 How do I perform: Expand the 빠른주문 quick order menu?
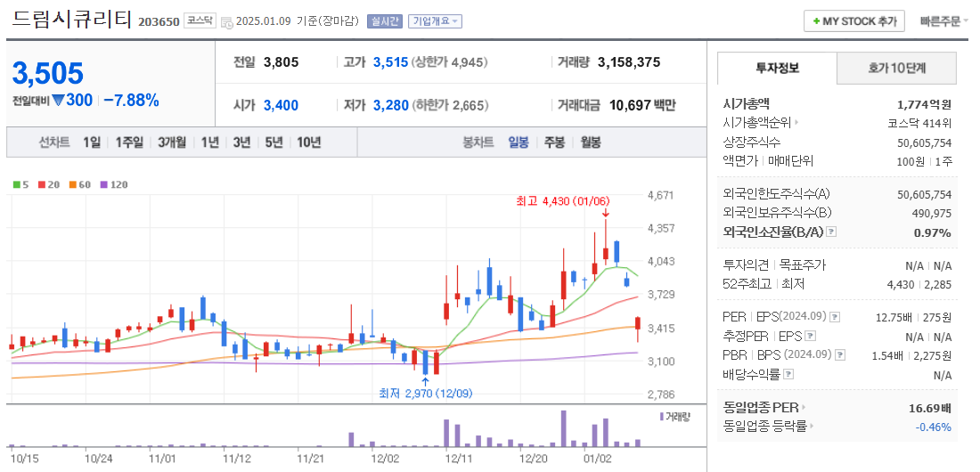(943, 21)
